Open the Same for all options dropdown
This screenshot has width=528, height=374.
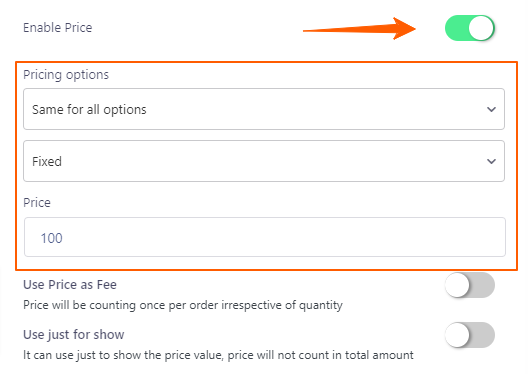point(264,109)
